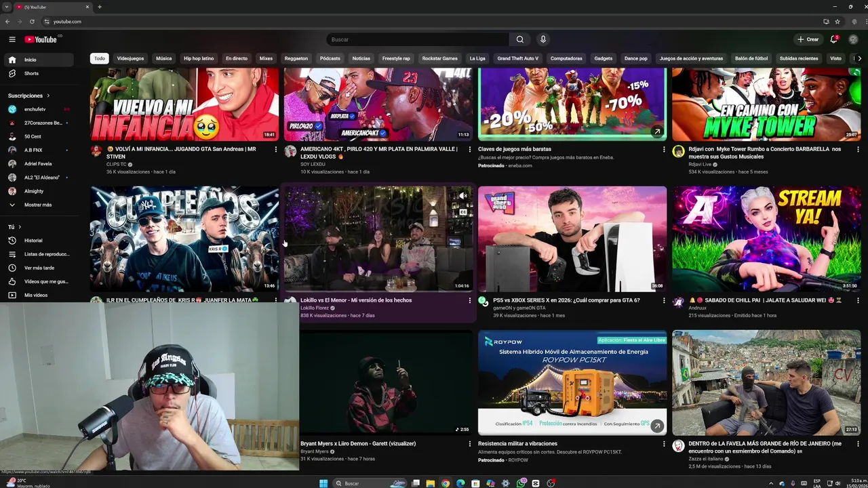Open the account avatar menu
This screenshot has height=488, width=868.
pos(853,39)
